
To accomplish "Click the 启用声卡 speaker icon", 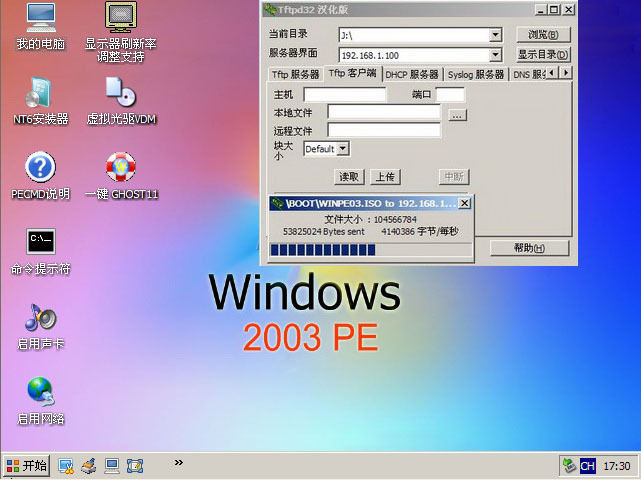I will 40,327.
